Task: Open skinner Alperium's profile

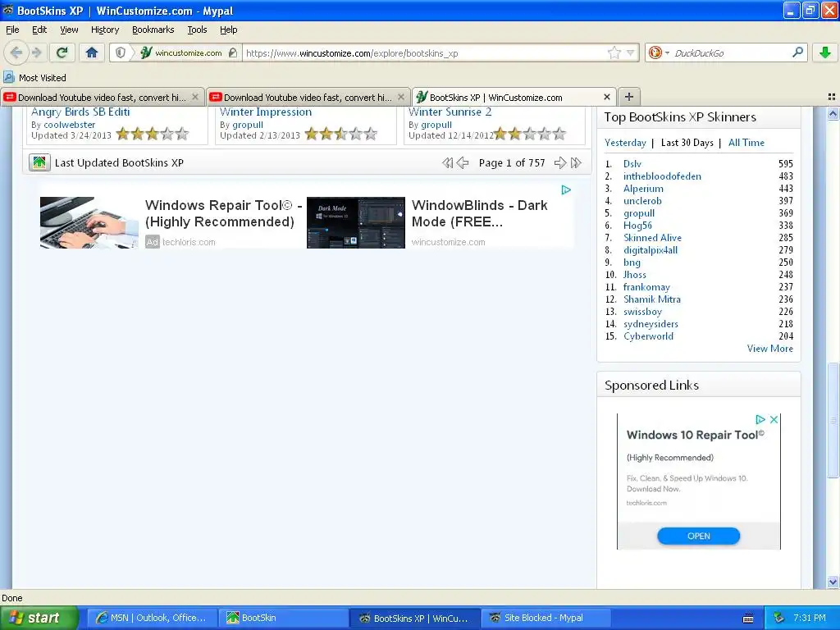Action: tap(643, 189)
